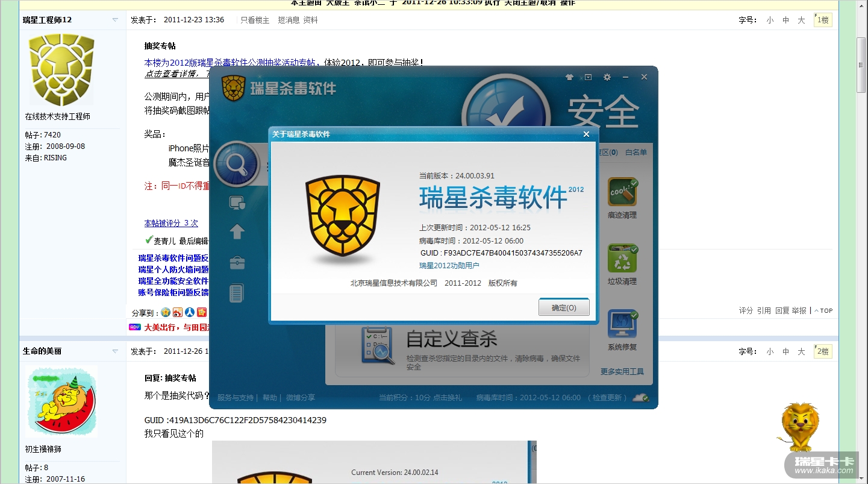
Task: Open the computer shield protection sidebar icon
Action: (237, 203)
